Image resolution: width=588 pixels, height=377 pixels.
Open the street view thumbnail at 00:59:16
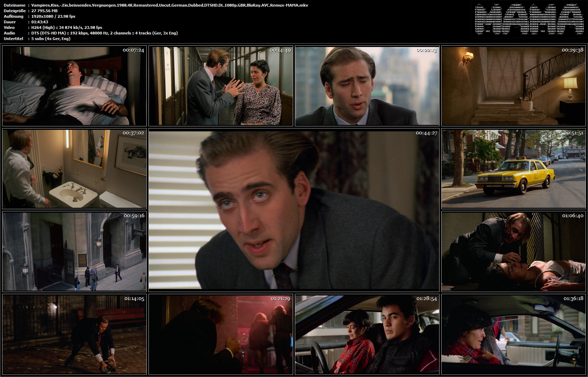coord(74,251)
